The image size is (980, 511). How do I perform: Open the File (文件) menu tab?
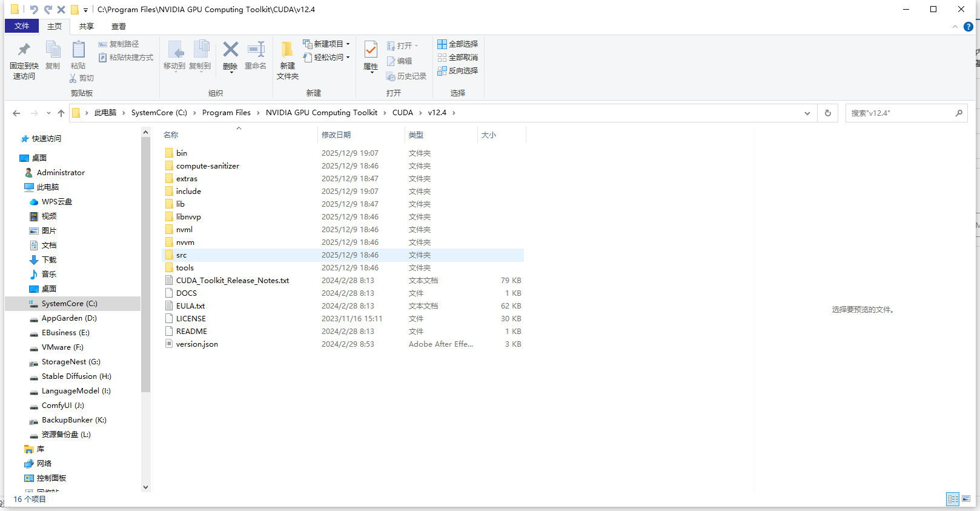pos(22,26)
